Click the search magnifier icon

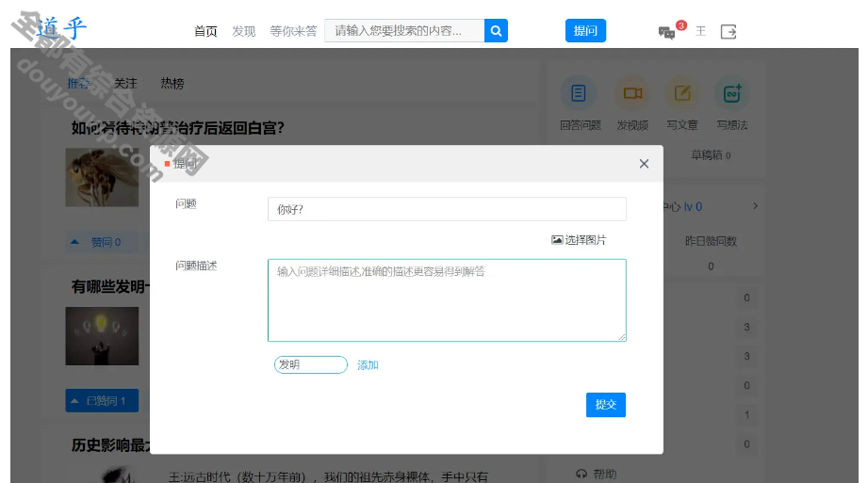(497, 31)
